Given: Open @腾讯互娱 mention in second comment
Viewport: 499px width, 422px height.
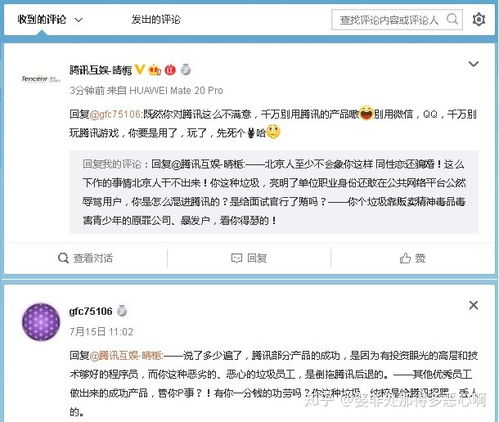Looking at the screenshot, I should coord(126,356).
